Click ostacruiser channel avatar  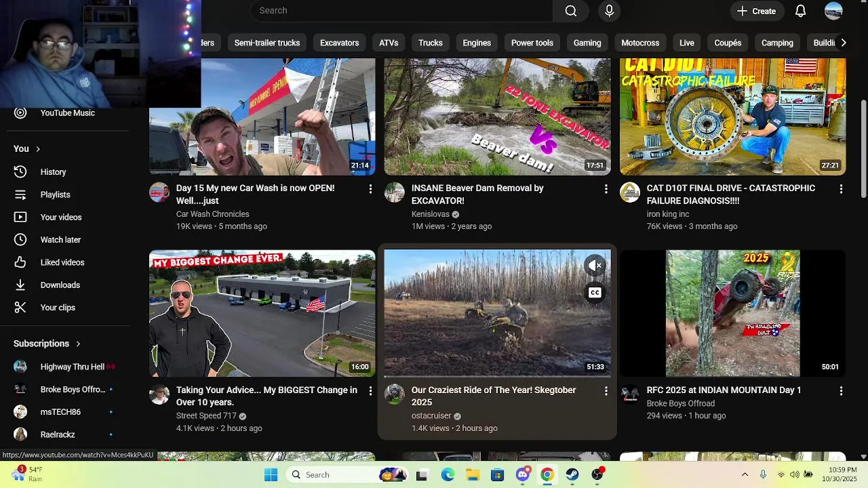pos(395,394)
